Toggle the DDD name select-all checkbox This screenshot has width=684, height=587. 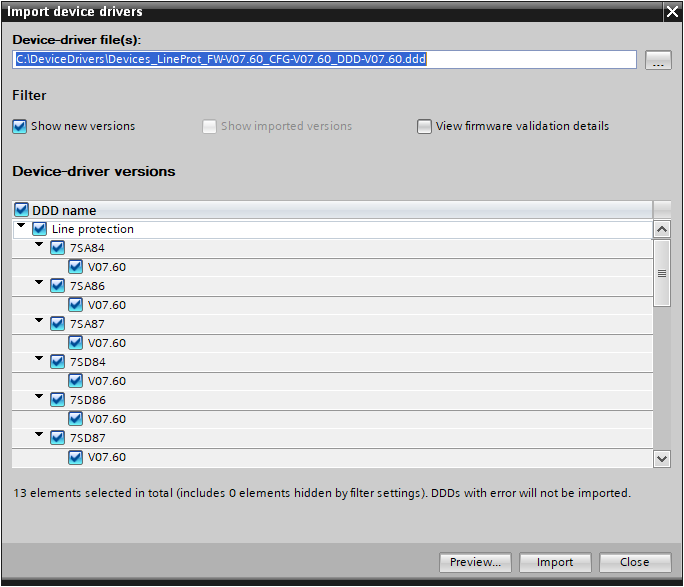(21, 210)
